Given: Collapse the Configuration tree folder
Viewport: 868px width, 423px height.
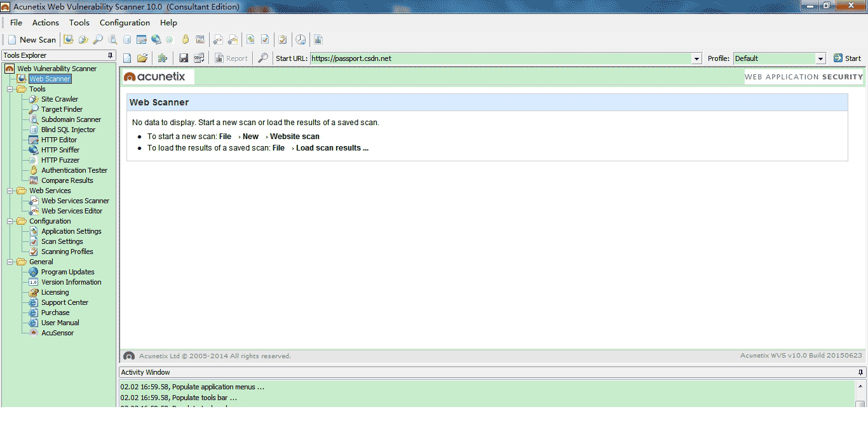Looking at the screenshot, I should tap(10, 221).
